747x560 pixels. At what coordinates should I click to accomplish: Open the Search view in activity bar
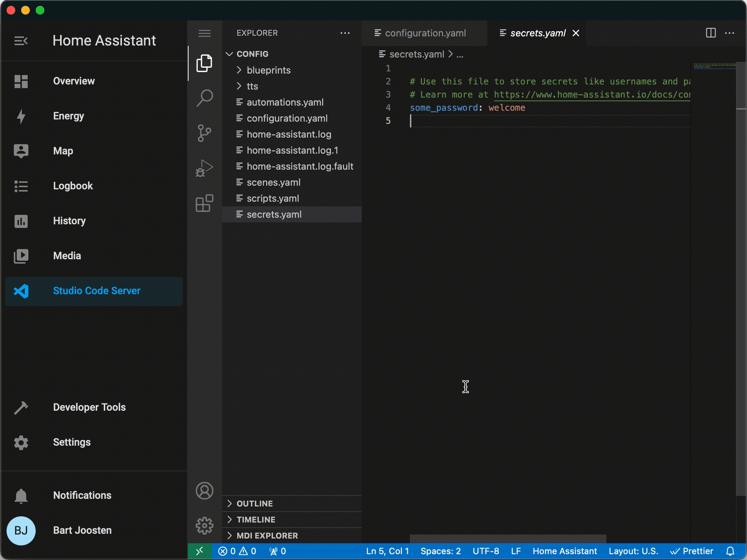pyautogui.click(x=205, y=98)
